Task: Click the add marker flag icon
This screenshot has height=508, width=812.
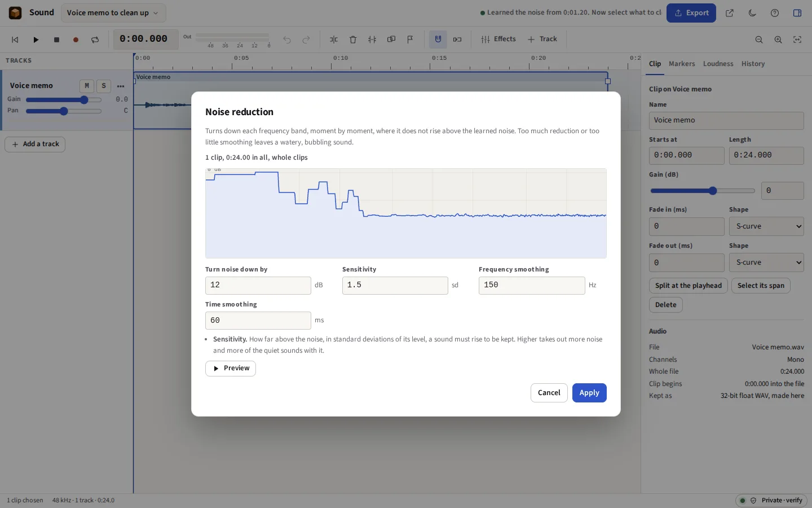Action: point(410,40)
